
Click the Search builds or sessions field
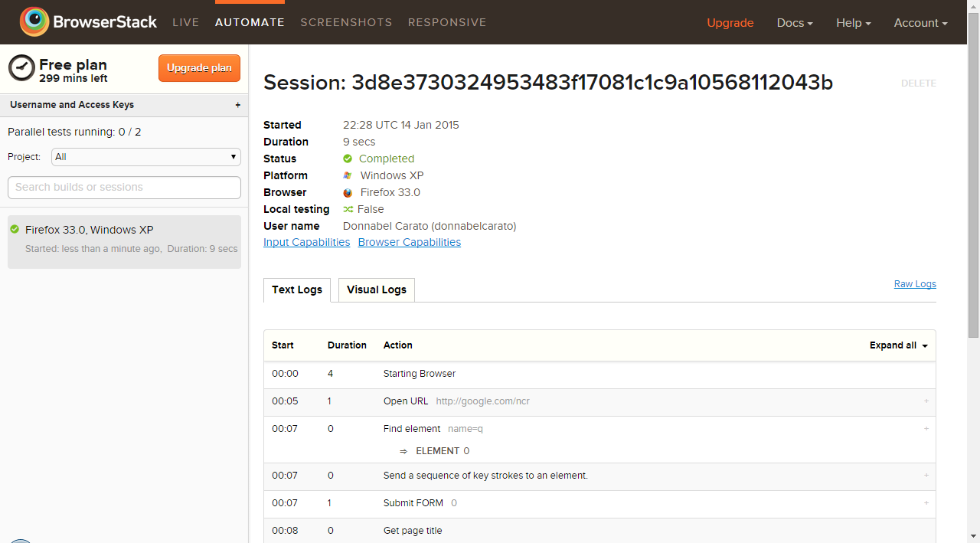pyautogui.click(x=124, y=187)
